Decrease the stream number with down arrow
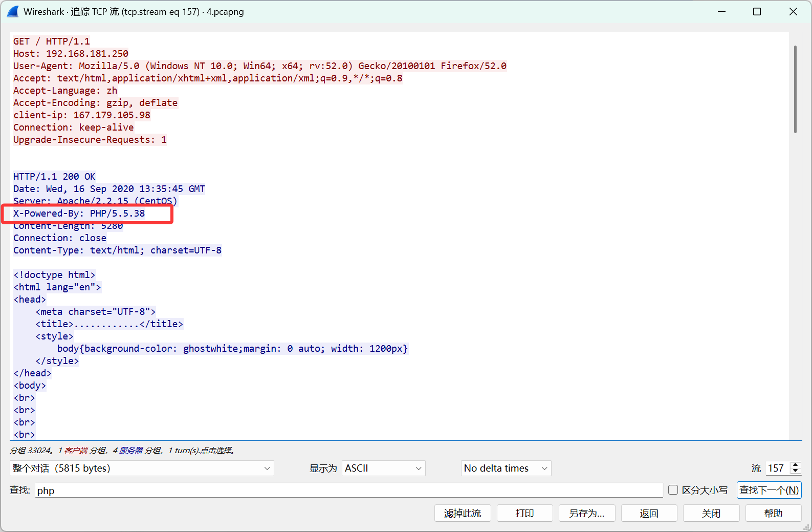This screenshot has width=812, height=532. [x=795, y=471]
